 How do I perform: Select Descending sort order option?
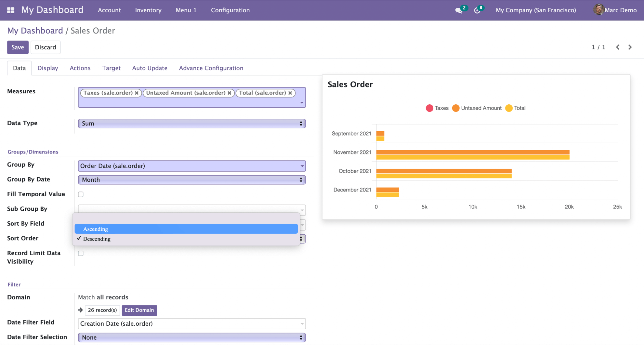(x=186, y=239)
